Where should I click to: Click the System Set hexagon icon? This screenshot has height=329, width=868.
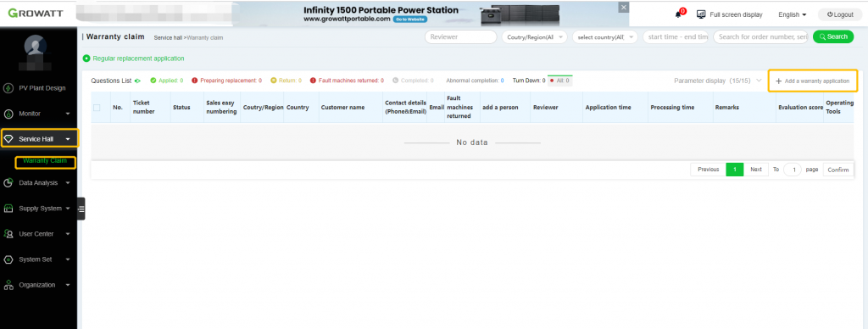coord(8,259)
